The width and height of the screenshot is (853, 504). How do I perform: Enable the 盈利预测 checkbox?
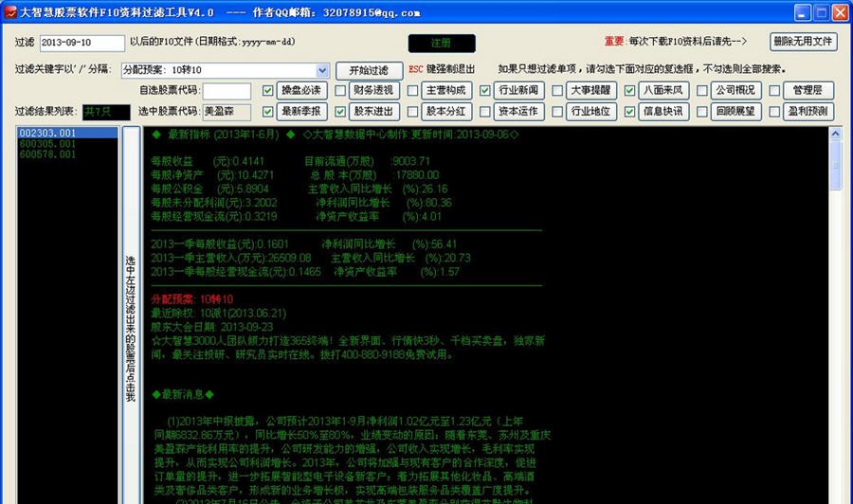[x=774, y=112]
